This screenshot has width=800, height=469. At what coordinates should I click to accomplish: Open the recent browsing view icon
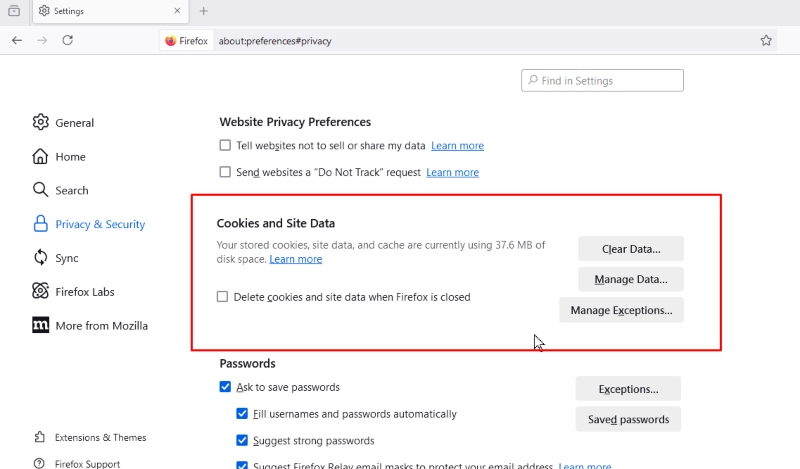tap(14, 11)
